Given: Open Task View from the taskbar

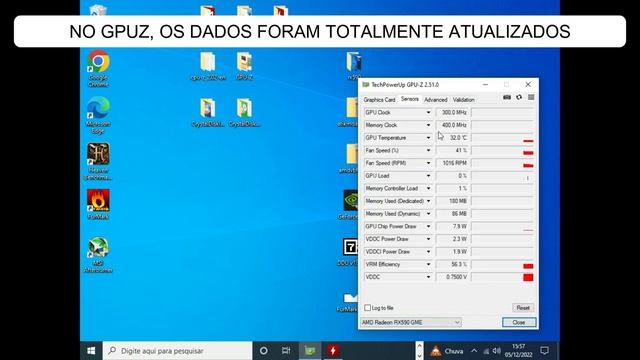Looking at the screenshot, I should click(x=286, y=351).
